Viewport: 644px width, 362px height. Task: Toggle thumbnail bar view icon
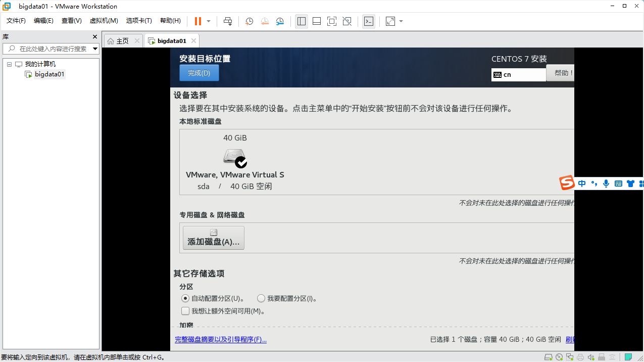click(317, 21)
